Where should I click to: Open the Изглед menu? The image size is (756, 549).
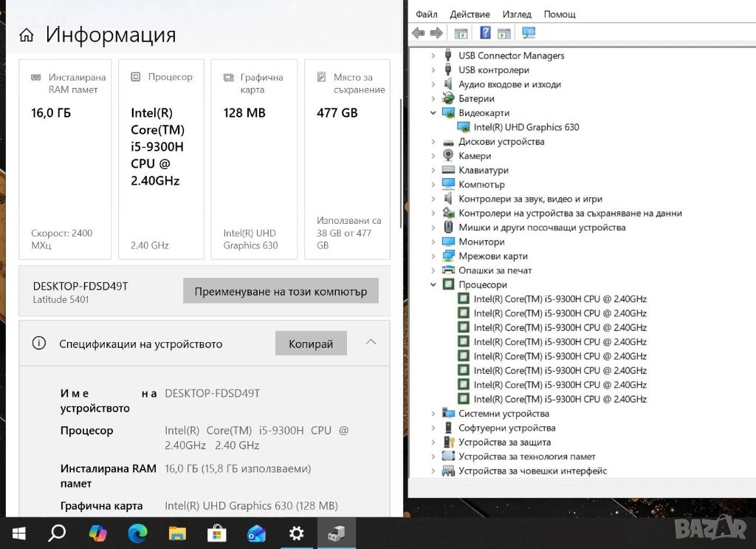517,14
